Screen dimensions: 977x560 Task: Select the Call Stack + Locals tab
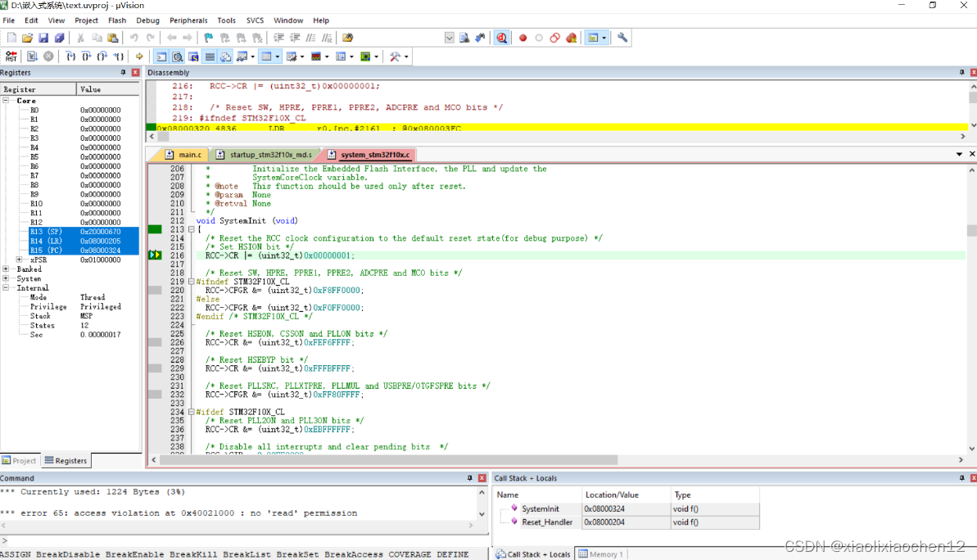(533, 554)
